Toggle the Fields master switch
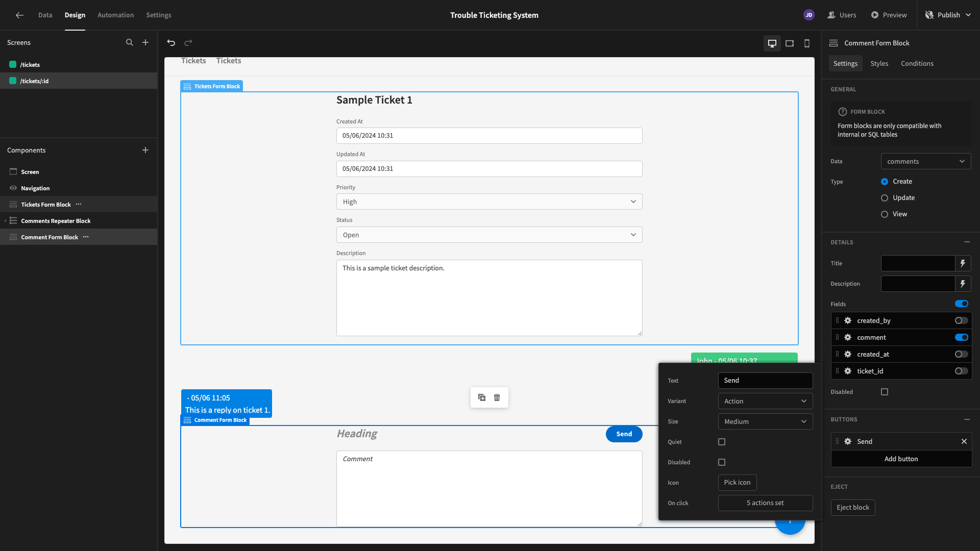980x551 pixels. (x=962, y=304)
